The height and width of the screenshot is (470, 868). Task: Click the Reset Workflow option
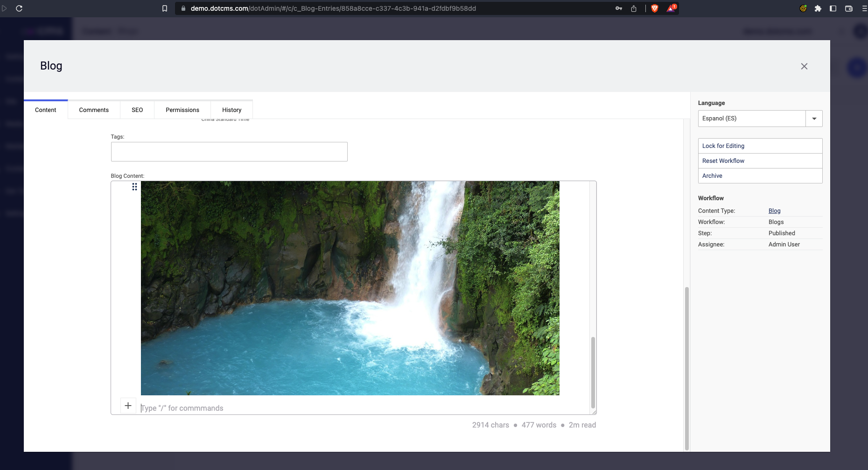pyautogui.click(x=723, y=161)
